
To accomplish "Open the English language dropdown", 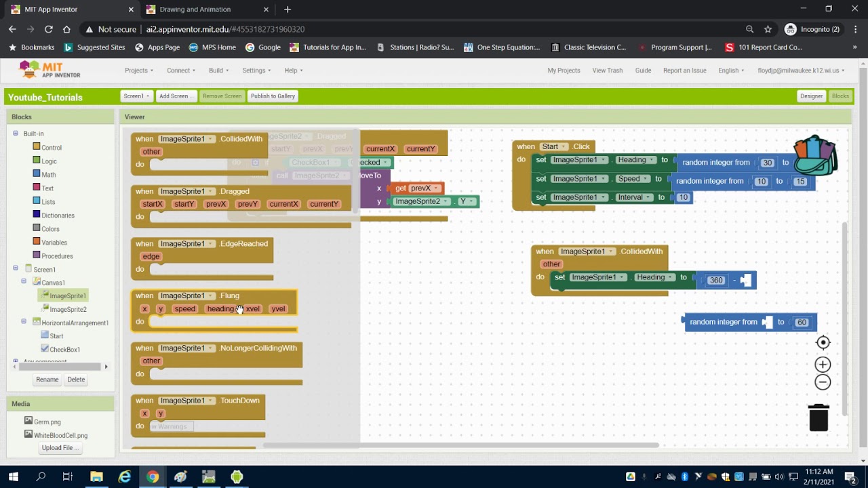I will (731, 70).
